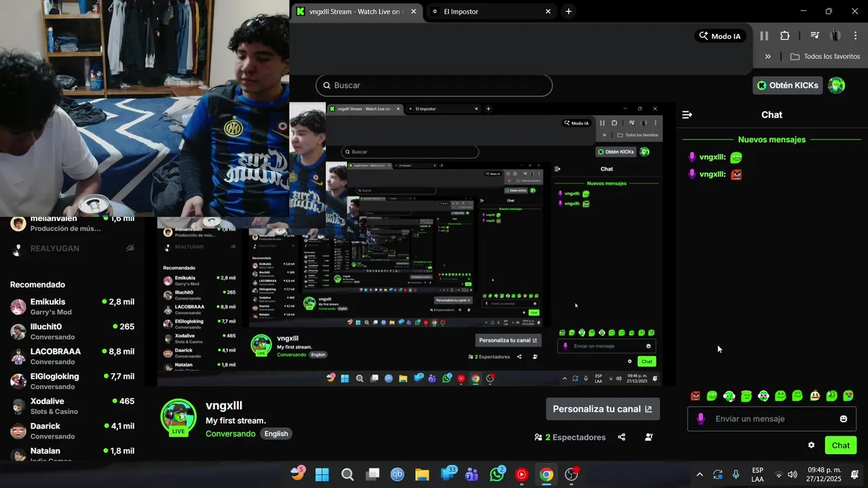The width and height of the screenshot is (868, 488).
Task: Open the Emikukis recommended channel
Action: [x=73, y=307]
